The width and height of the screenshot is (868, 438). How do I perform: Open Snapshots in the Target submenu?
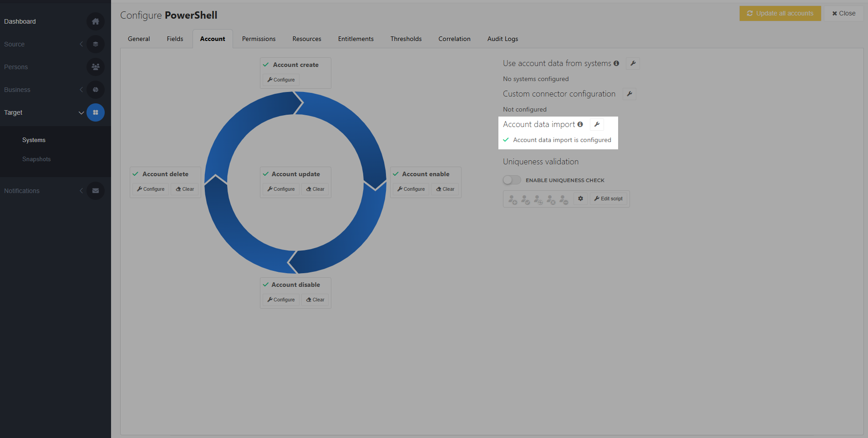click(x=36, y=159)
